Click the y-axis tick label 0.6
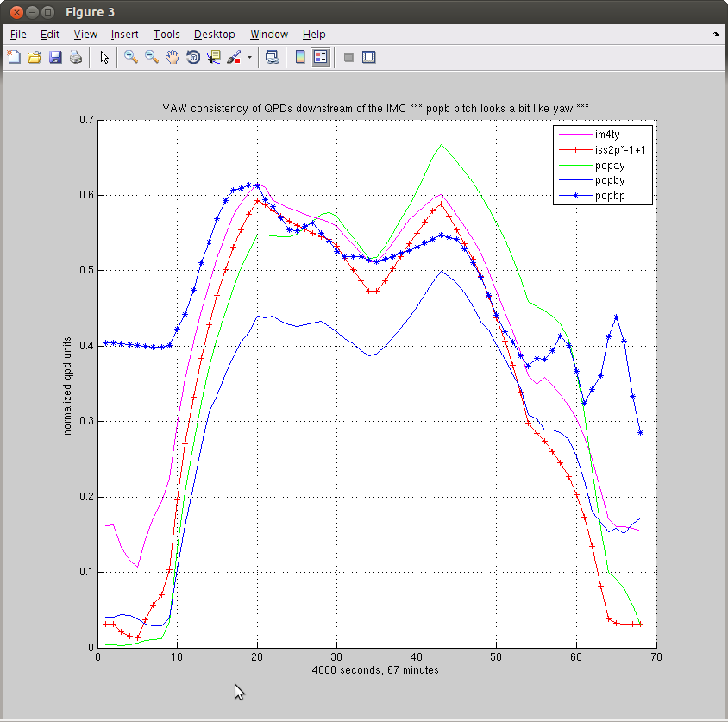The height and width of the screenshot is (722, 728). coord(86,195)
